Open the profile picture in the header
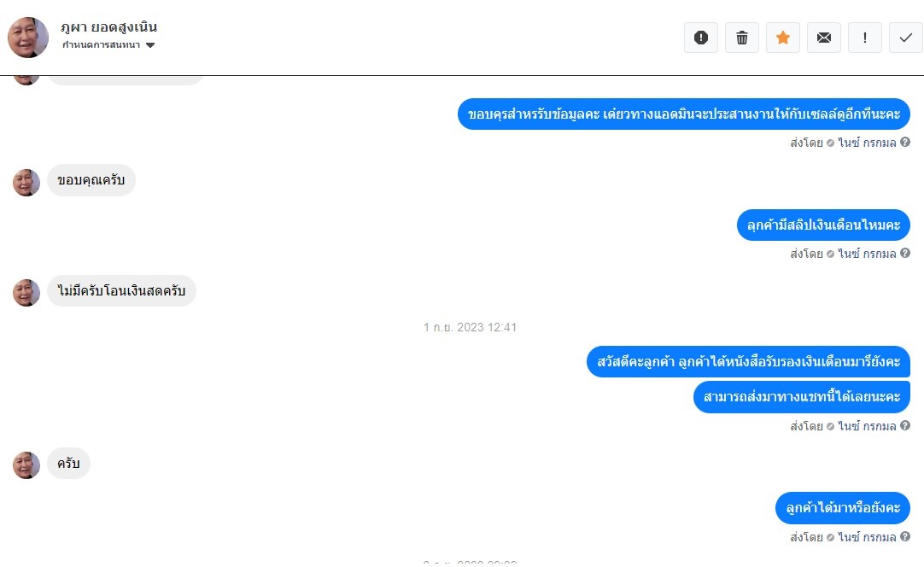 pos(27,37)
